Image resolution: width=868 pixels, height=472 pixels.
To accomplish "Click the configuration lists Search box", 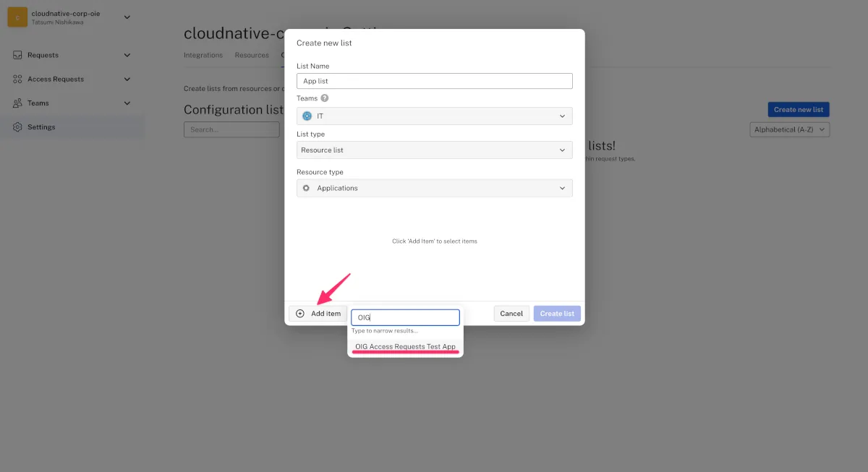I will tap(231, 130).
